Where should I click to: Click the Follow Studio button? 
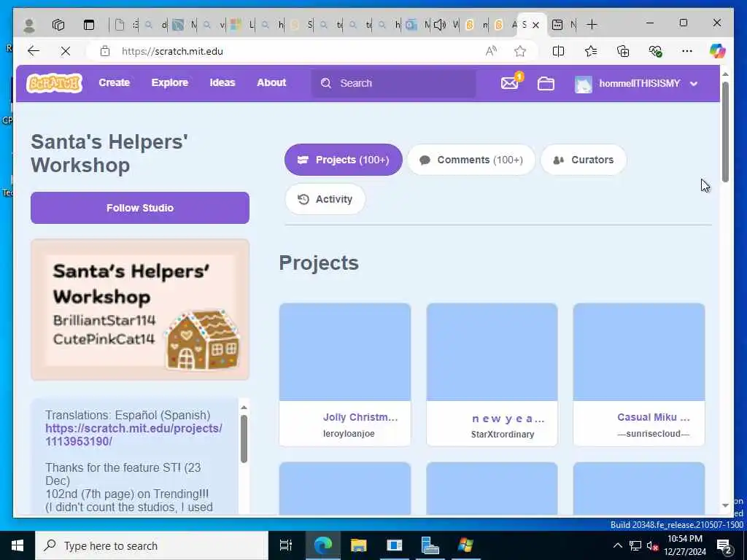(x=140, y=208)
